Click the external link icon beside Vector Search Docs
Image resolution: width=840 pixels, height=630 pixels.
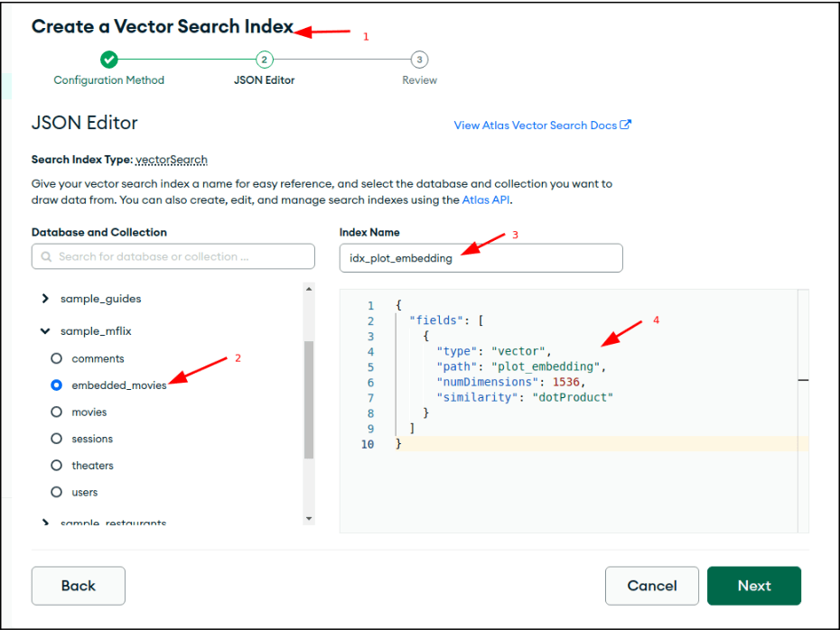coord(626,125)
